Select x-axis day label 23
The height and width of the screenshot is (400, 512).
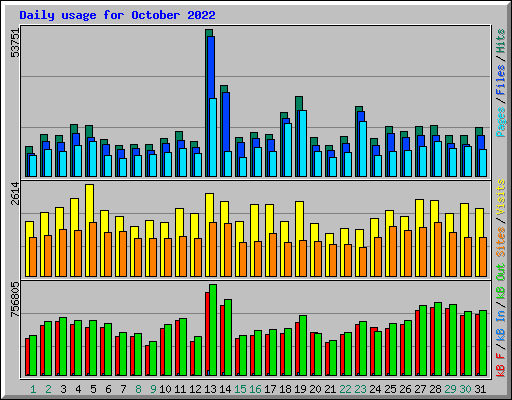[360, 389]
